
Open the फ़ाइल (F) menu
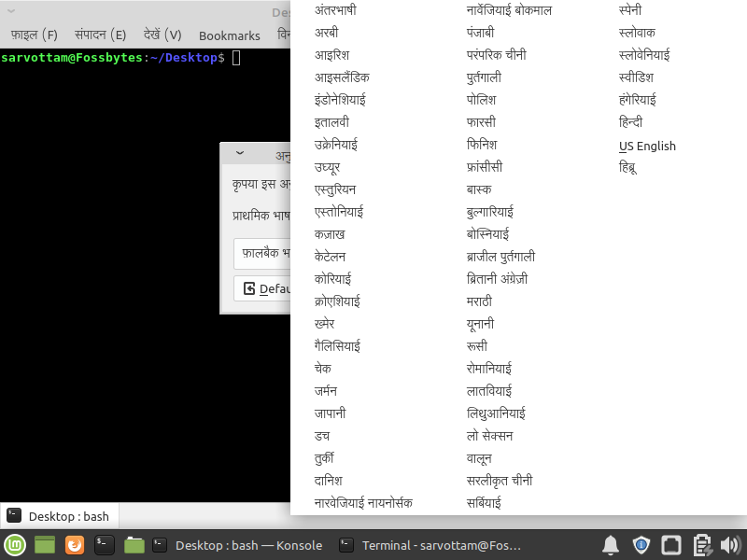point(34,35)
